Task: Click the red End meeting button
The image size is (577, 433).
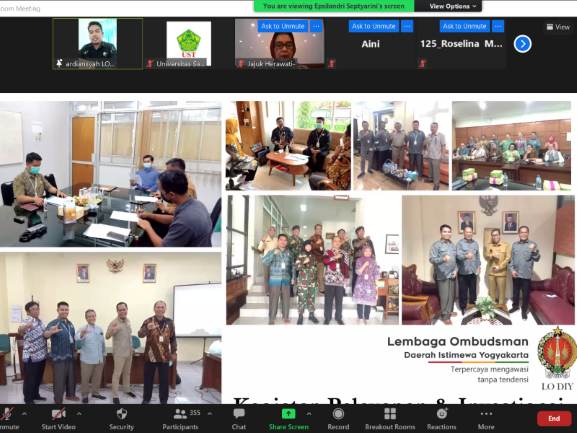Action: tap(554, 418)
